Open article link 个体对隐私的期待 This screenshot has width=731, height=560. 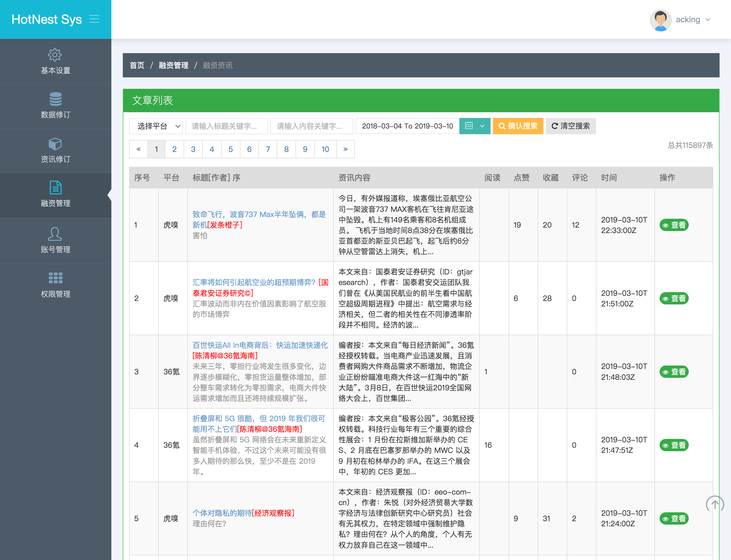[222, 513]
